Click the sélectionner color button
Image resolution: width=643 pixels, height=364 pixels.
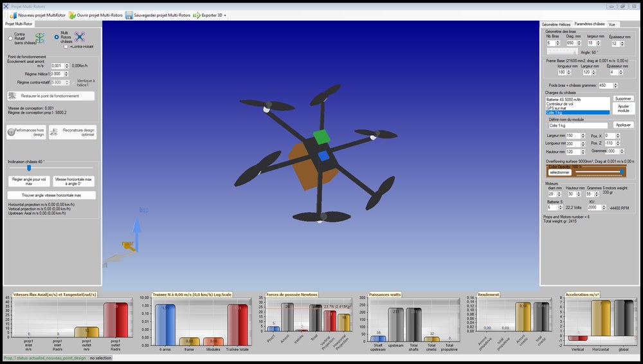560,172
